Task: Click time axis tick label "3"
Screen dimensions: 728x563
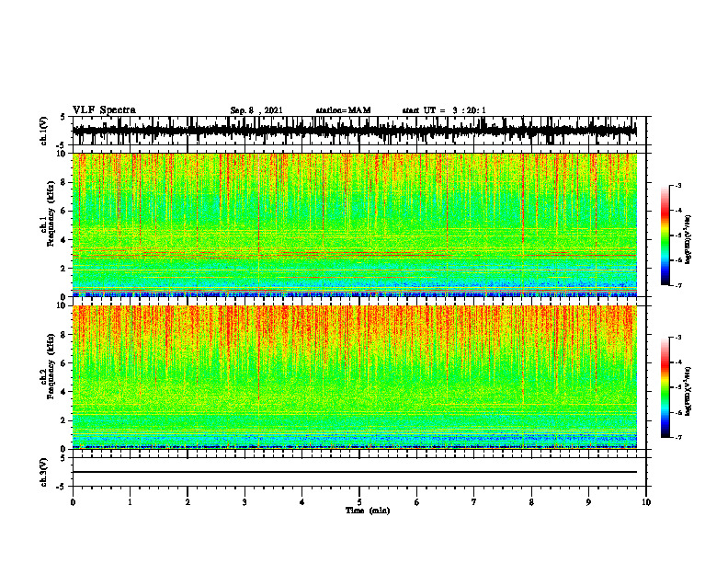Action: pos(245,502)
